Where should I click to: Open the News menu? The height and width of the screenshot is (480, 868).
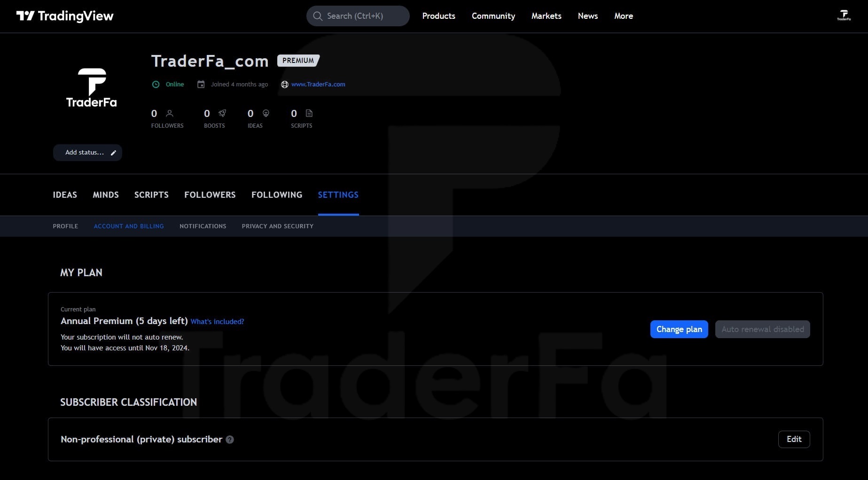588,16
